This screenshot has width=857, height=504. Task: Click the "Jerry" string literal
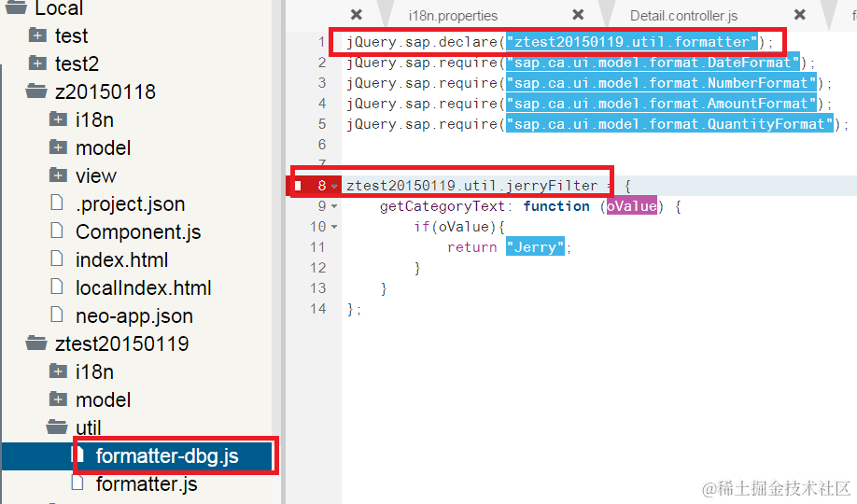point(535,247)
